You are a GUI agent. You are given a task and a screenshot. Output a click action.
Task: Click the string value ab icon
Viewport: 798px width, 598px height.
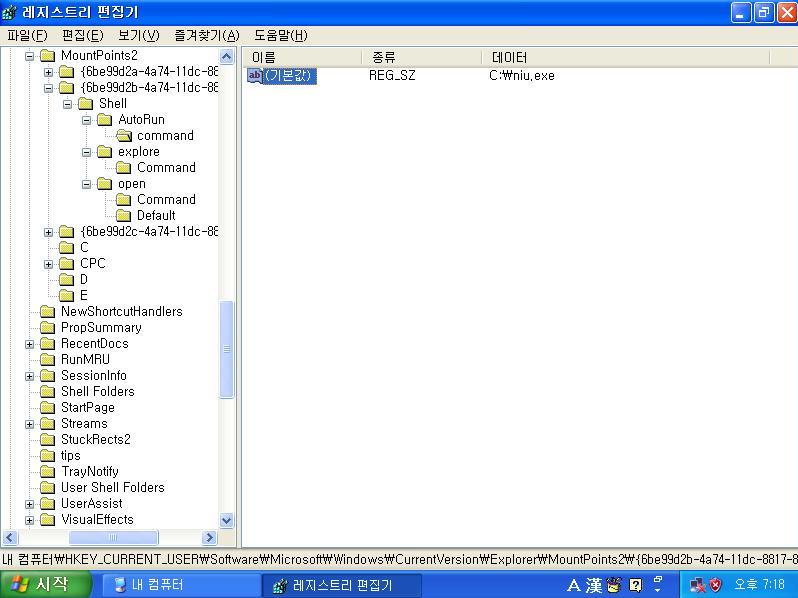(254, 76)
